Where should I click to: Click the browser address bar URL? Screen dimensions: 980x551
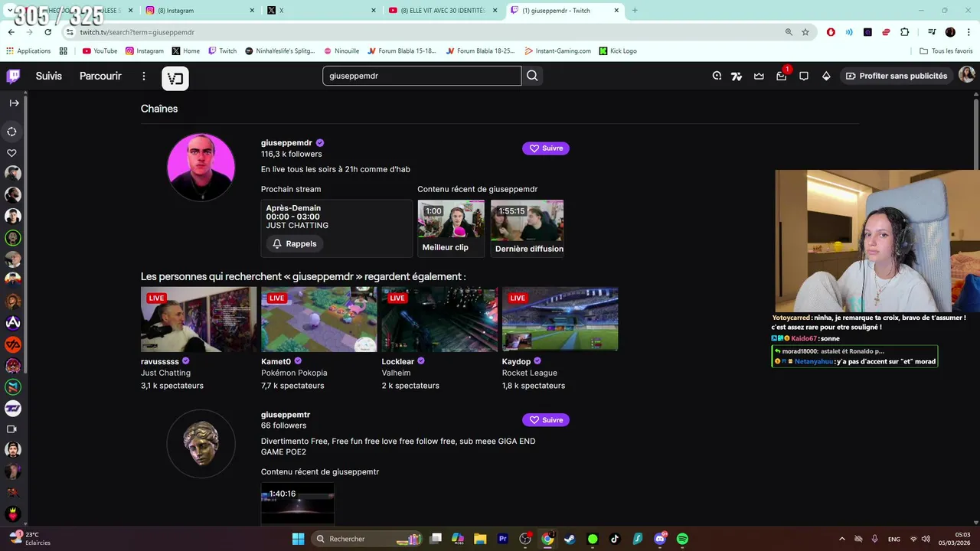coord(137,32)
